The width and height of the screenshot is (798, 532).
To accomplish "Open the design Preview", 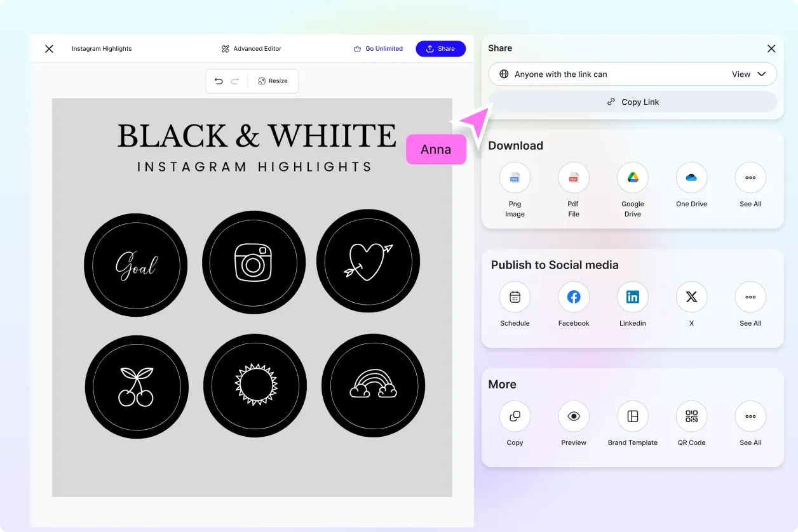I will click(x=574, y=416).
